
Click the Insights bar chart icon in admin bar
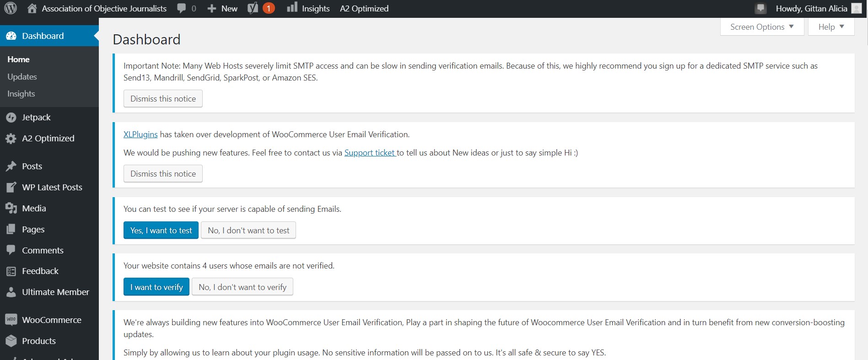click(292, 8)
